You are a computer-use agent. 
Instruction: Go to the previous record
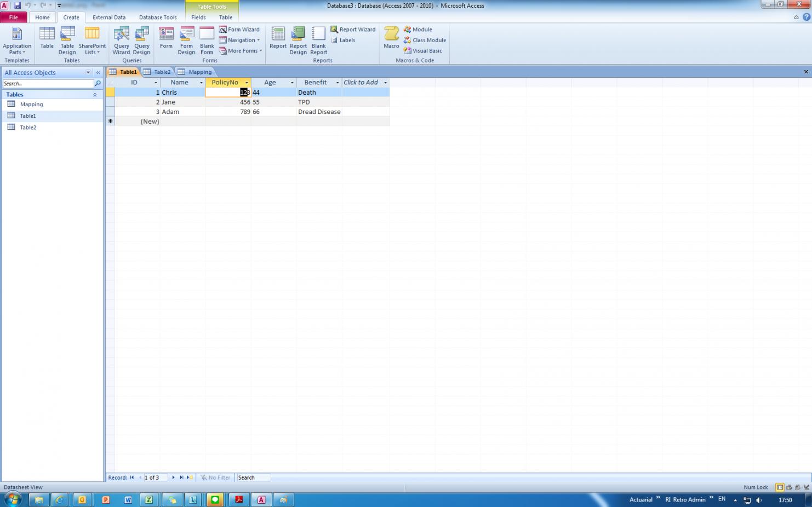click(x=140, y=477)
